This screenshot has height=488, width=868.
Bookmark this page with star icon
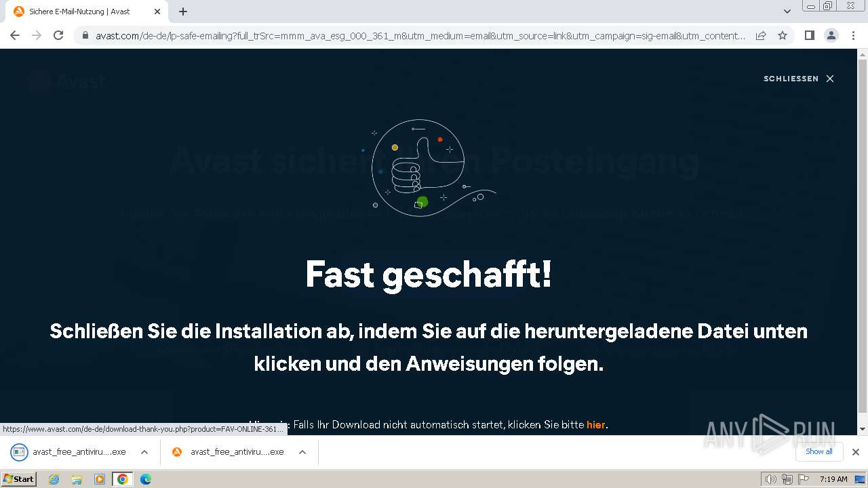[x=783, y=35]
